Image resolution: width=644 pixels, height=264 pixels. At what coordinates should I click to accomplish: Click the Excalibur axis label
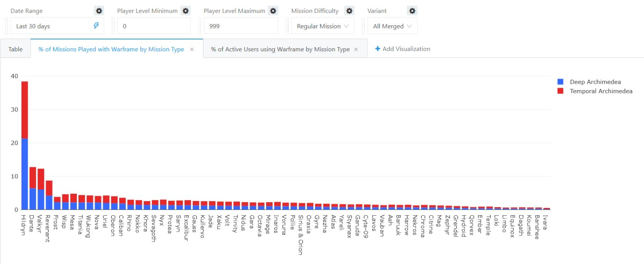[186, 228]
